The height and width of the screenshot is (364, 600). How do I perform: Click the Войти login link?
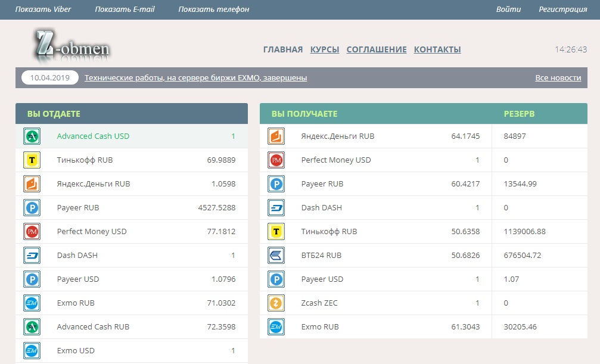tap(508, 10)
